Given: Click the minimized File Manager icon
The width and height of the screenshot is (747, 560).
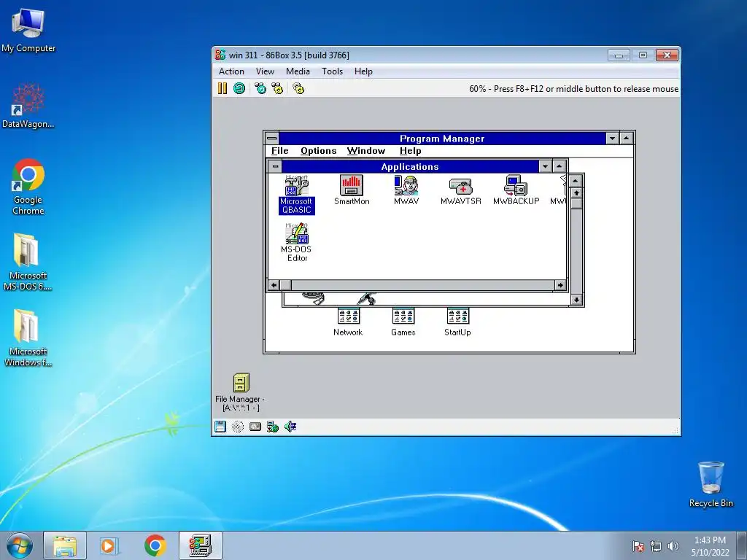Looking at the screenshot, I should (x=241, y=392).
